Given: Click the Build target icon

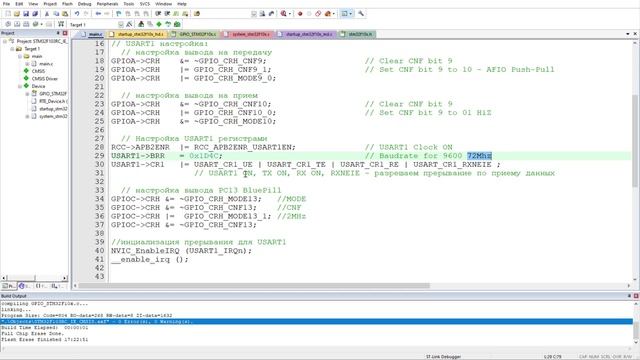Looking at the screenshot, I should coord(17,24).
